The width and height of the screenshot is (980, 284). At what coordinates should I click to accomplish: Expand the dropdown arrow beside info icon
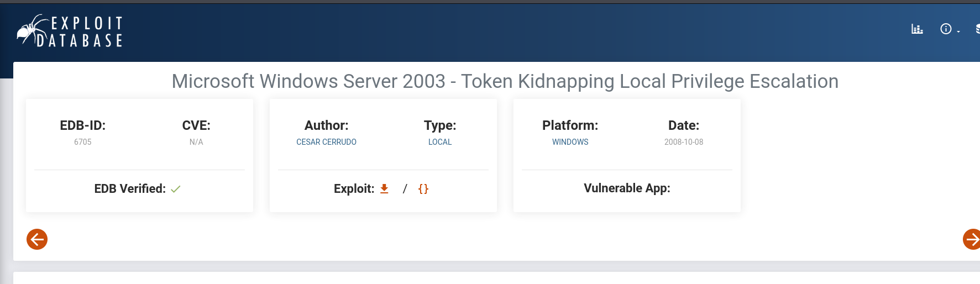click(958, 31)
